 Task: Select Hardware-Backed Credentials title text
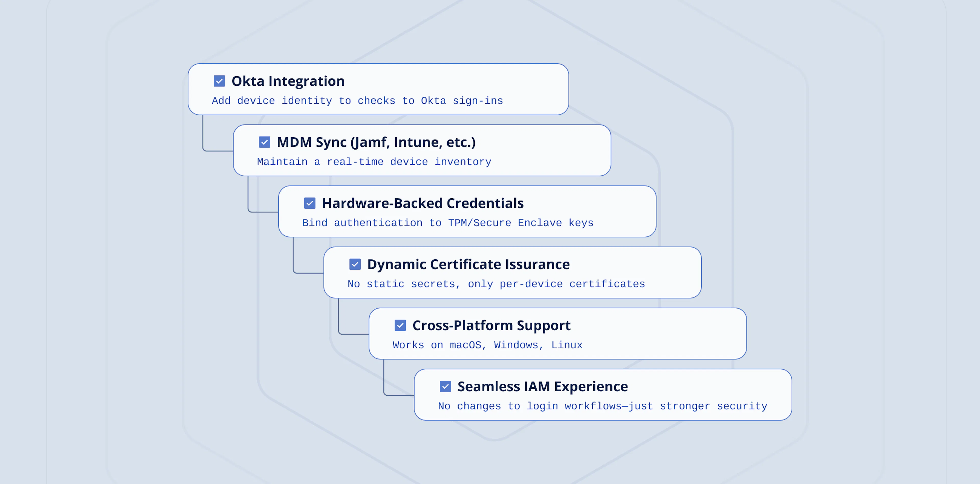tap(423, 203)
